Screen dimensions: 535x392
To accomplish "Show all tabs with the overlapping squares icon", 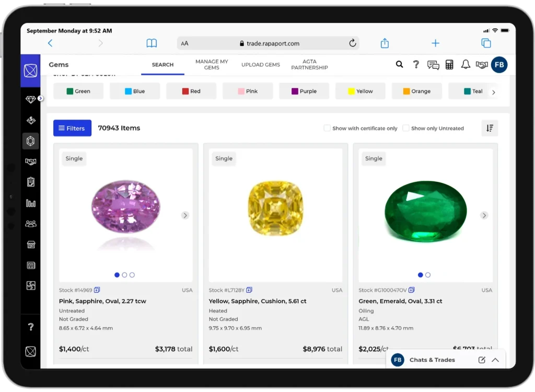I will 486,43.
